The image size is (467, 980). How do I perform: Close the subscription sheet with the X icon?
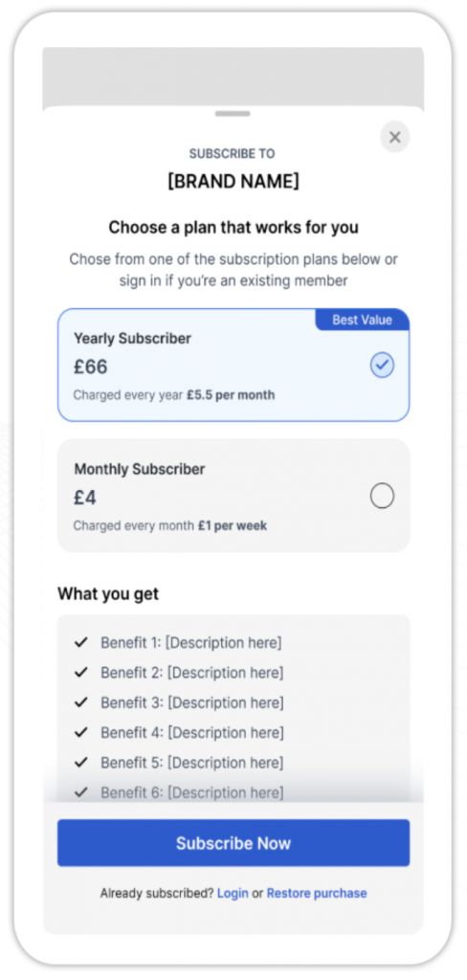tap(394, 137)
